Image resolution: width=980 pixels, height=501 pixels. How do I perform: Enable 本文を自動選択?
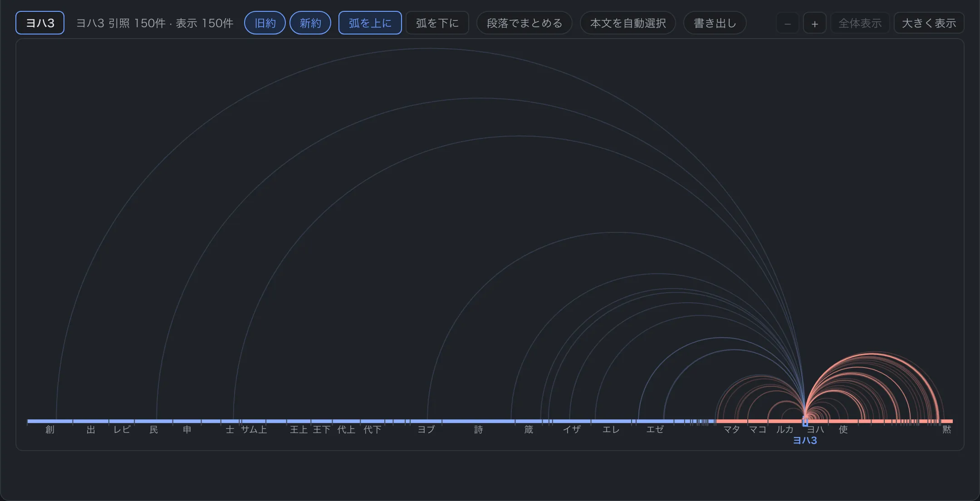tap(628, 23)
